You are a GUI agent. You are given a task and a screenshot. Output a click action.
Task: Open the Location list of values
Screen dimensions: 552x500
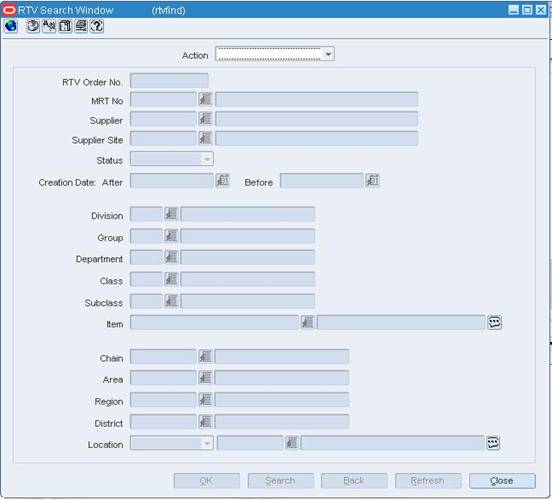292,443
